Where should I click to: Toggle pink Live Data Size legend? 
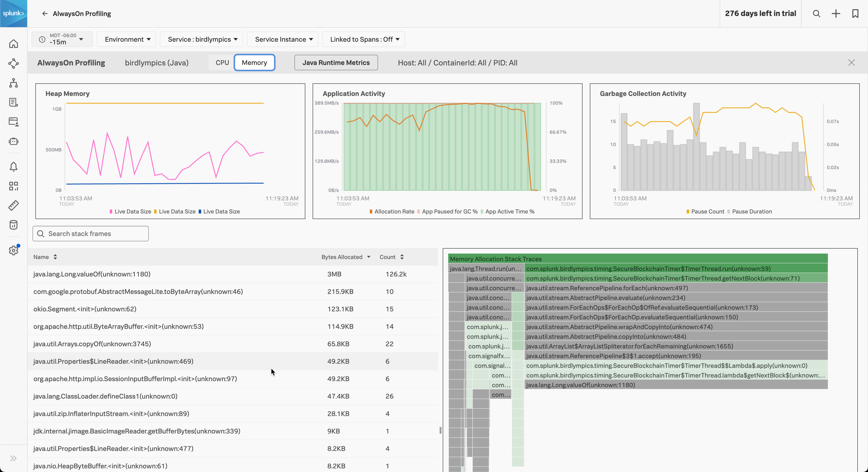130,212
